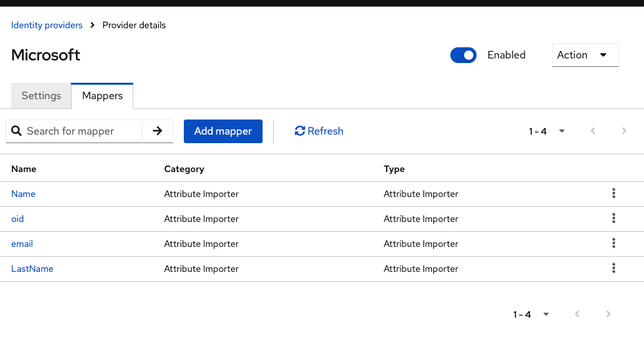Submit mapper search with arrow button
644x350 pixels.
tap(158, 131)
